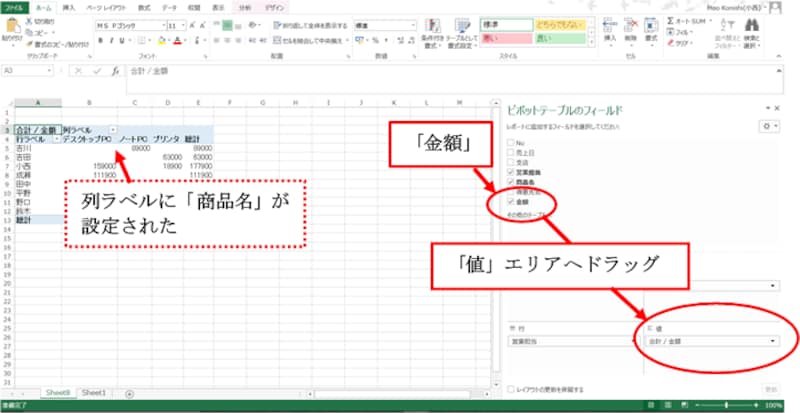Image resolution: width=800 pixels, height=413 pixels.
Task: Check the No field checkbox
Action: 509,144
